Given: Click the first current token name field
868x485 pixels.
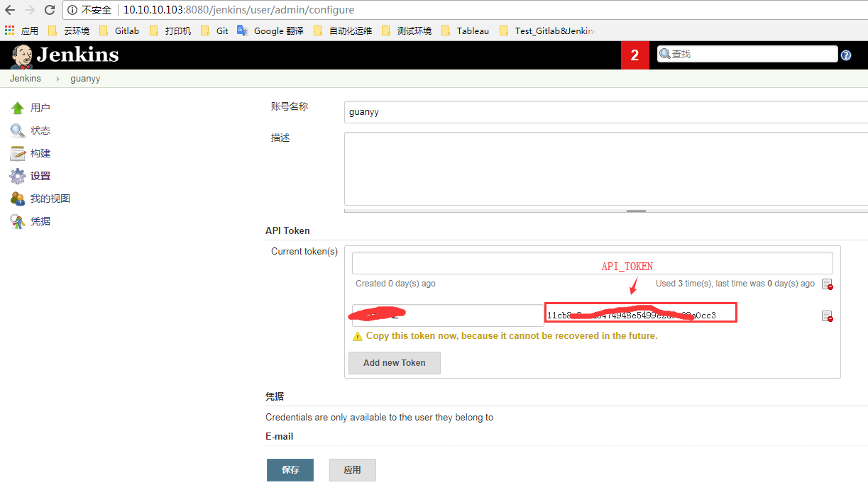Looking at the screenshot, I should click(593, 263).
